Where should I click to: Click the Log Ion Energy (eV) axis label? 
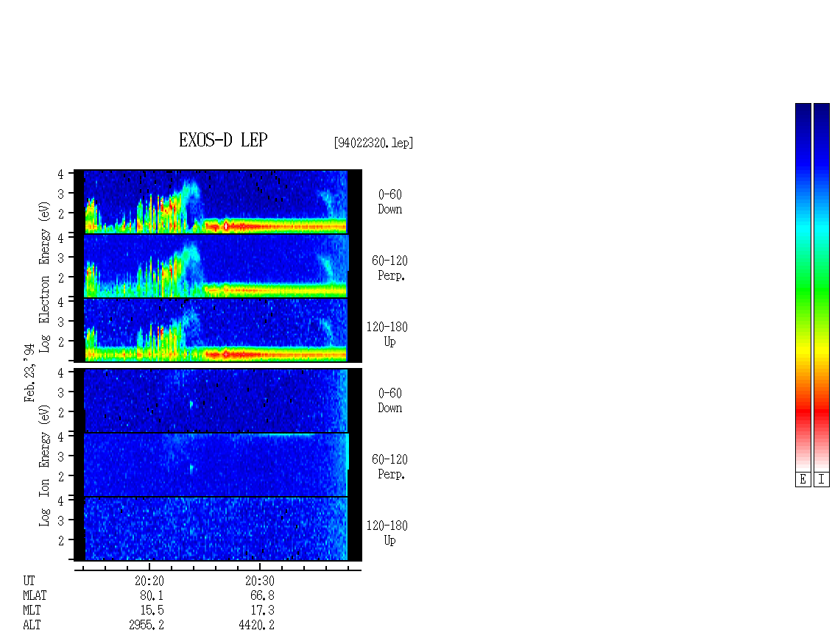click(x=45, y=465)
